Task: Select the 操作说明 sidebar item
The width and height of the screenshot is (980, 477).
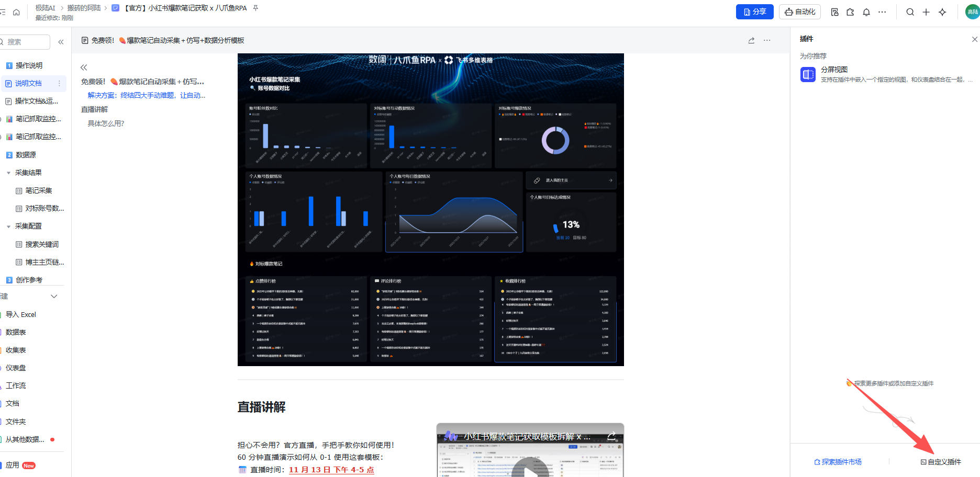Action: pyautogui.click(x=29, y=65)
